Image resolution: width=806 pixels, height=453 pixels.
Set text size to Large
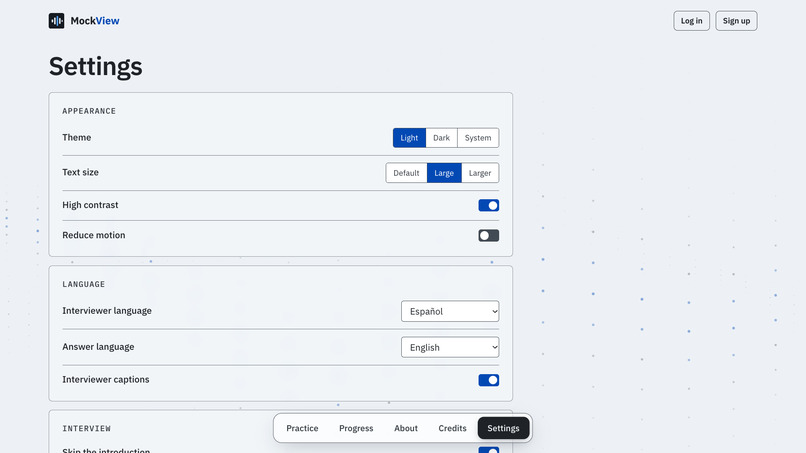tap(444, 173)
